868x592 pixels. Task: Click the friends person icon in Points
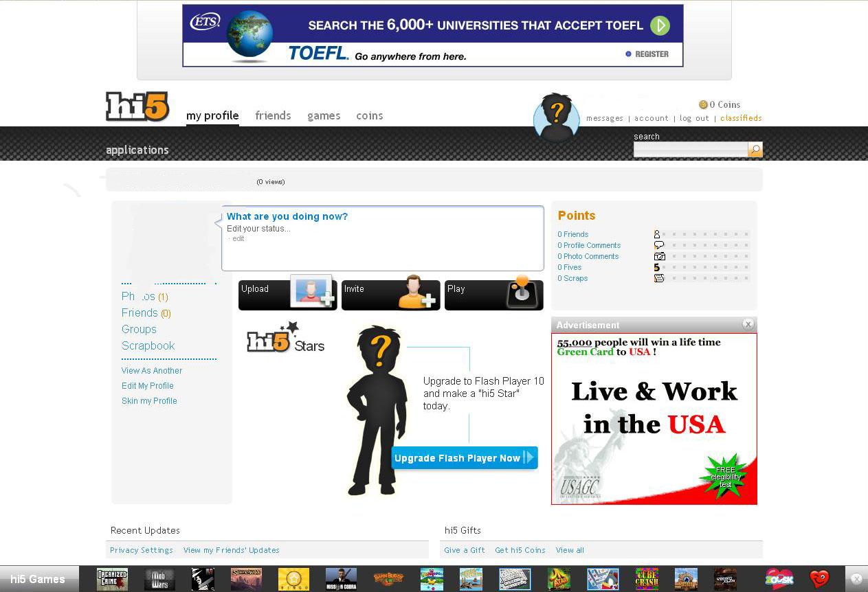click(x=658, y=234)
